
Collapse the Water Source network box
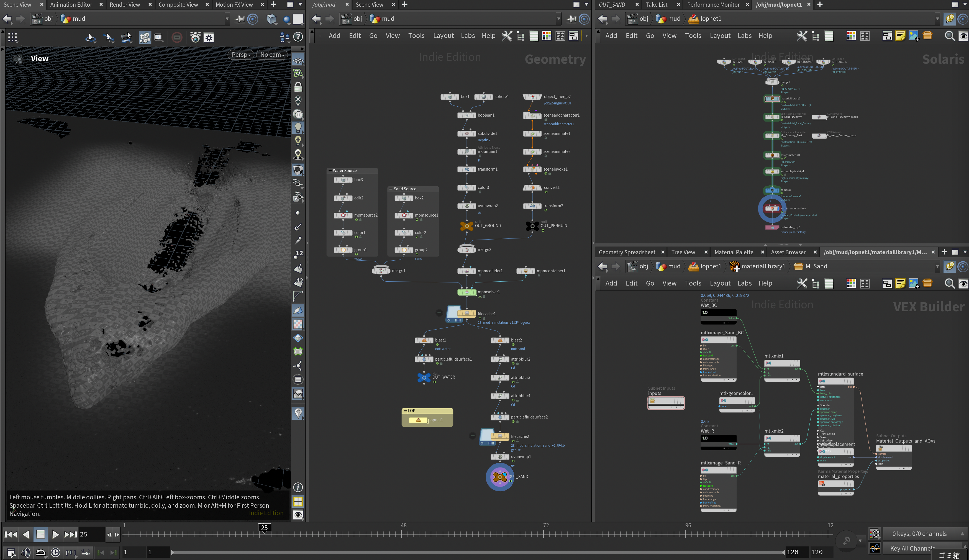pos(330,171)
